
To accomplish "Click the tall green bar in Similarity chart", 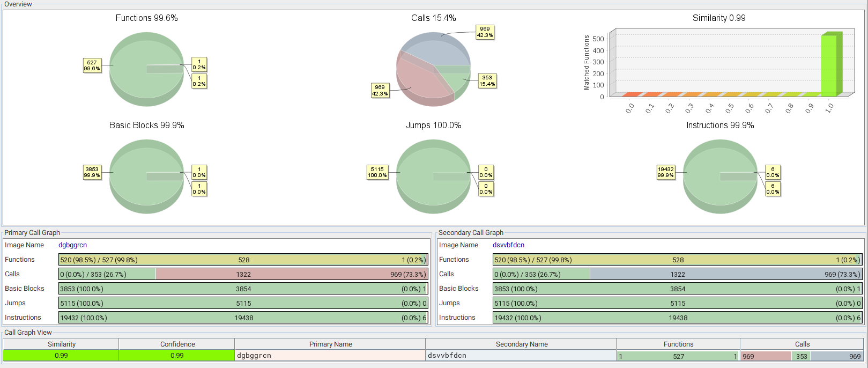I will point(829,65).
